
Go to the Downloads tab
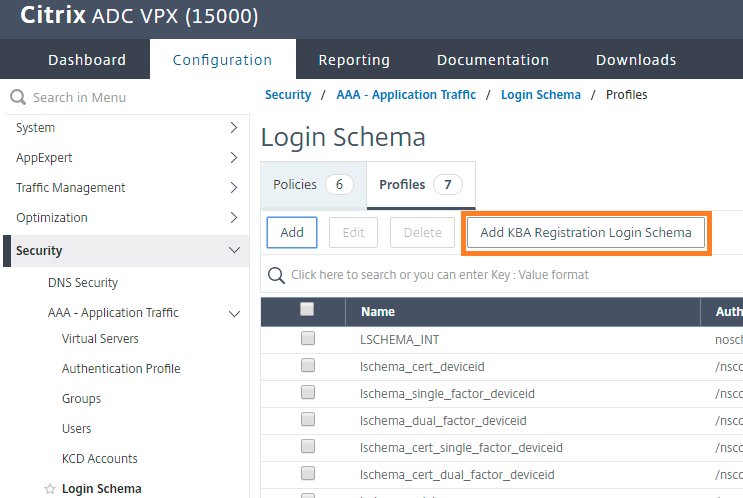coord(636,60)
